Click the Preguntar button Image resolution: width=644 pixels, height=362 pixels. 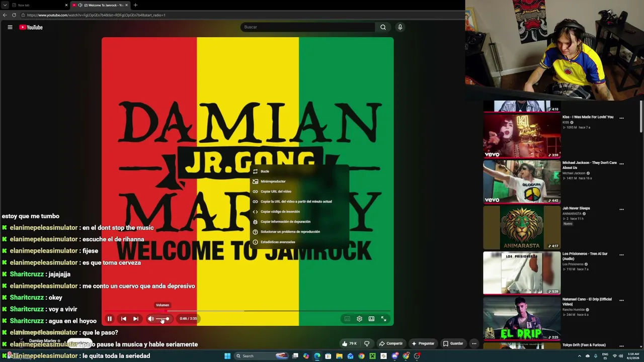click(x=423, y=344)
